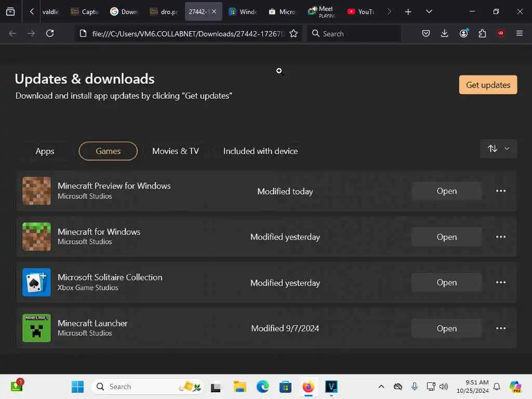This screenshot has height=399, width=532.
Task: Show more options for Minecraft Launcher
Action: 501,328
